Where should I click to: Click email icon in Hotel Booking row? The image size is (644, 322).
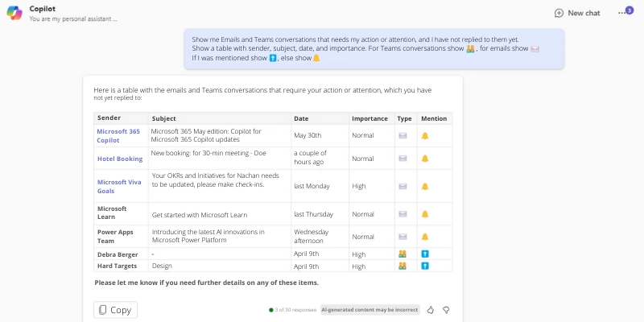402,159
